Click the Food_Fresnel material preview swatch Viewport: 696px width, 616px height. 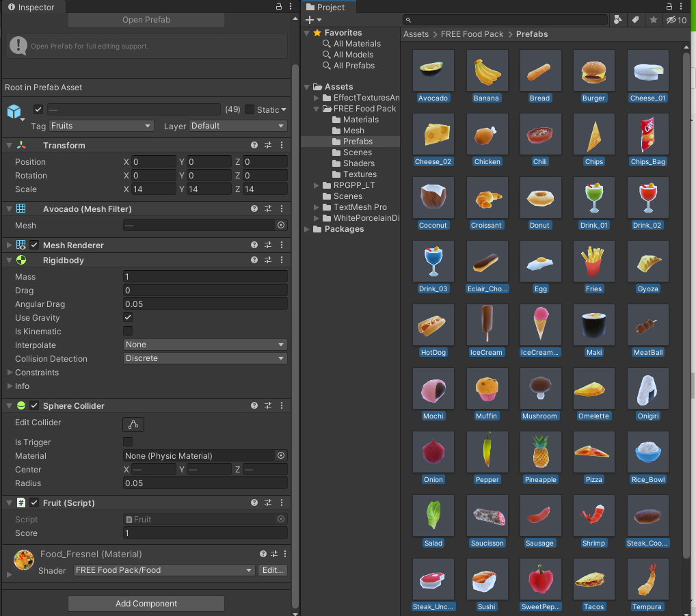pyautogui.click(x=24, y=560)
